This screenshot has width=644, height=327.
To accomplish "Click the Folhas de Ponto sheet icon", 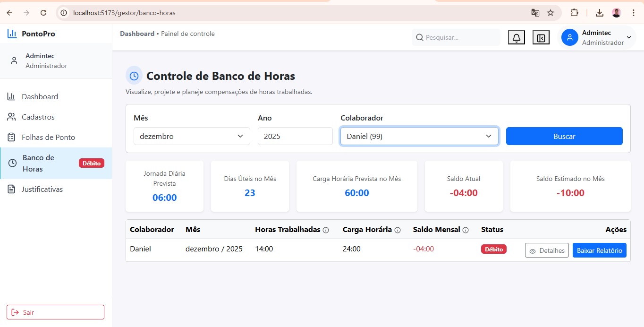I will [11, 137].
